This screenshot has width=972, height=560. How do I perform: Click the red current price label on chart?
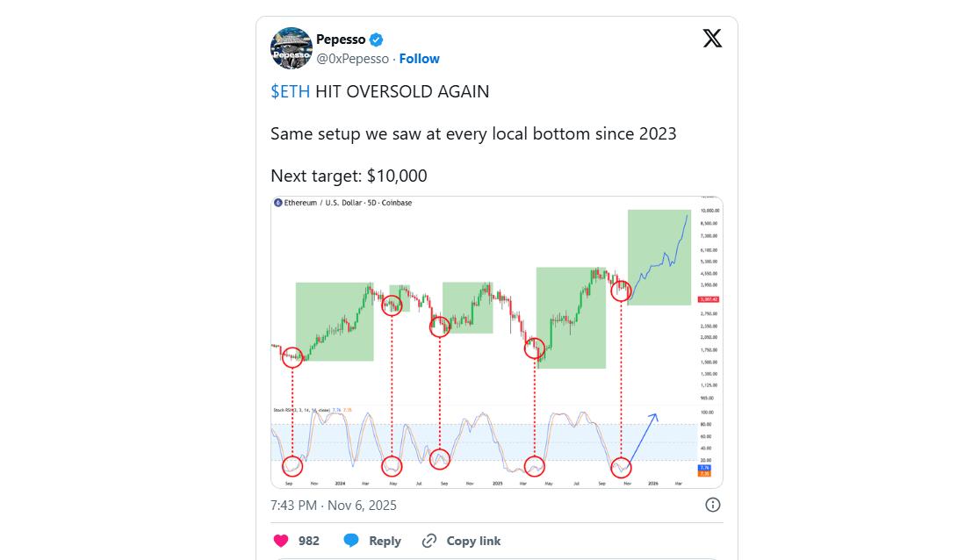[x=708, y=299]
